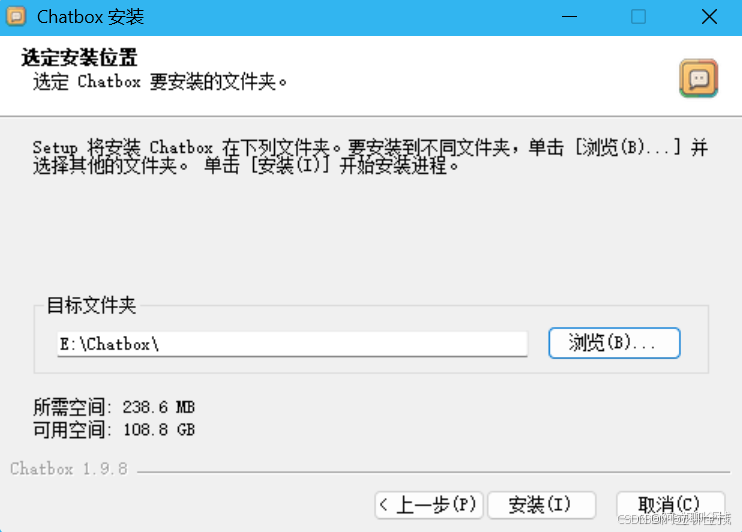Click the 上一步(P) back button
The image size is (742, 532).
coord(429,505)
